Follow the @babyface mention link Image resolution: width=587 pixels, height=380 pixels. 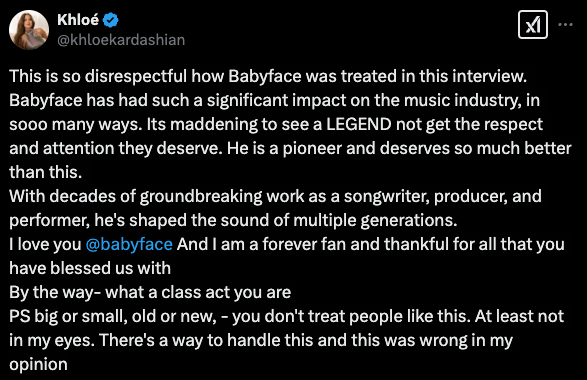point(129,244)
